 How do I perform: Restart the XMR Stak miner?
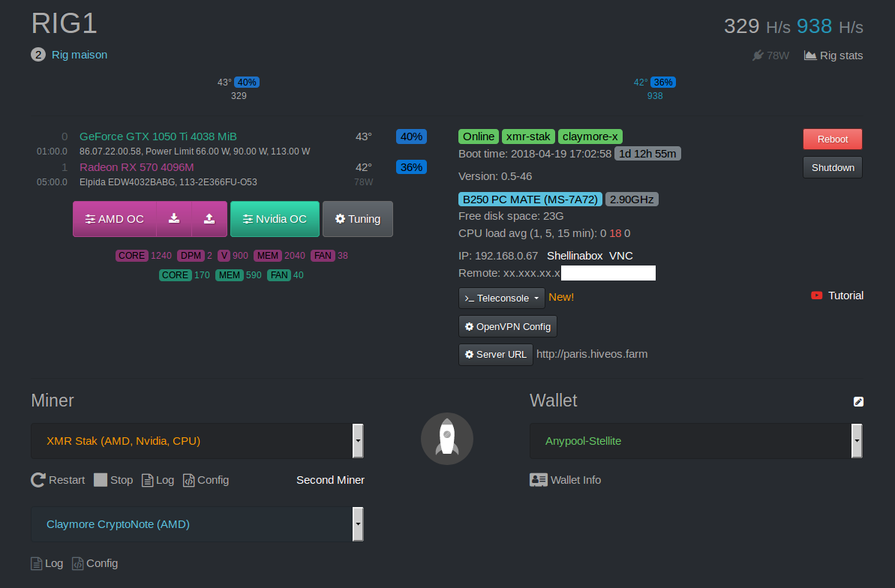pos(58,480)
